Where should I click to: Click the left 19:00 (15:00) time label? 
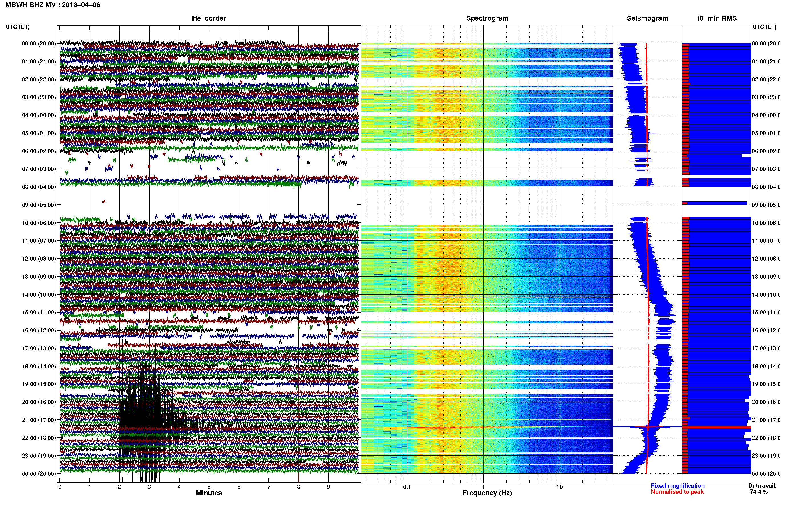(x=39, y=384)
